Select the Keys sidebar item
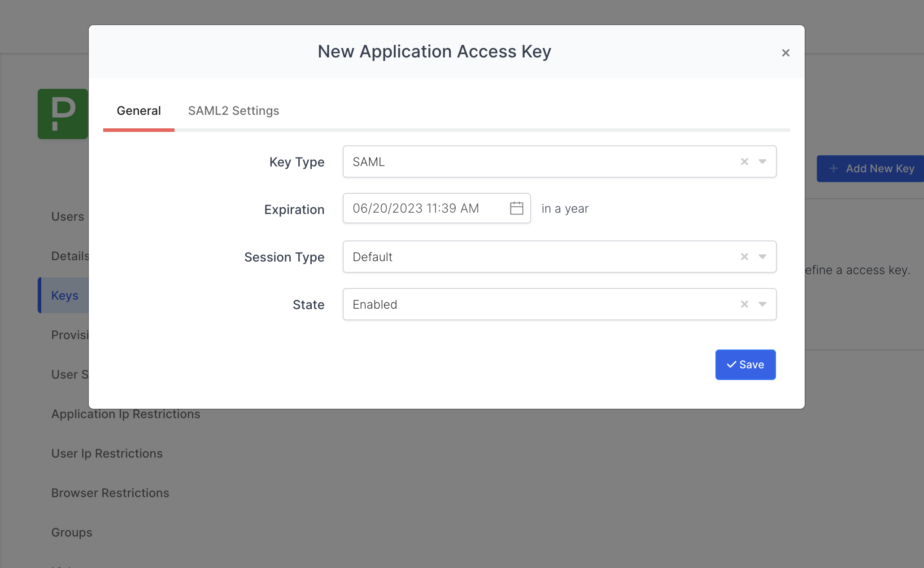The width and height of the screenshot is (924, 568). coord(65,296)
